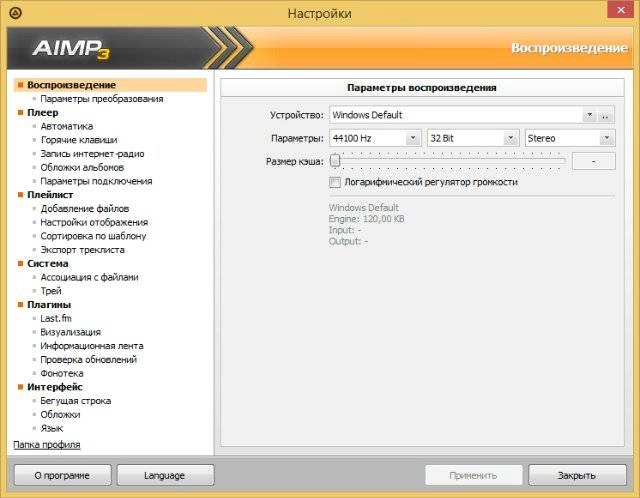Open Визуализация settings

70,332
